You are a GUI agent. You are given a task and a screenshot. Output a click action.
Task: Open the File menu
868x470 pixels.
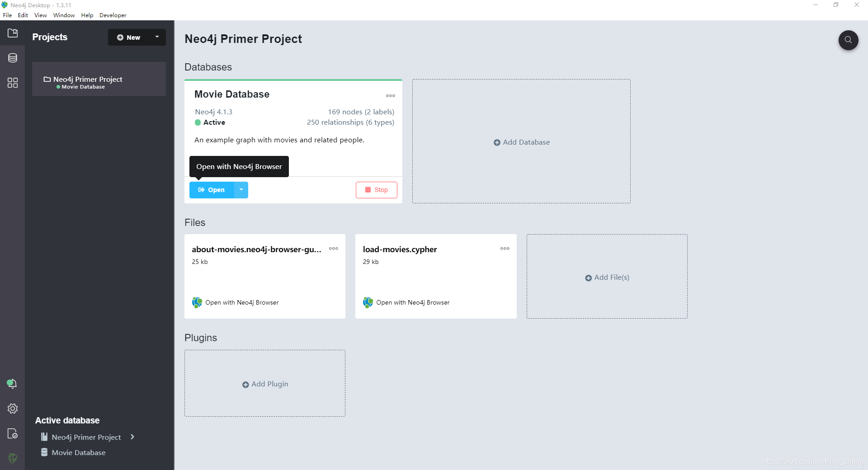[7, 15]
